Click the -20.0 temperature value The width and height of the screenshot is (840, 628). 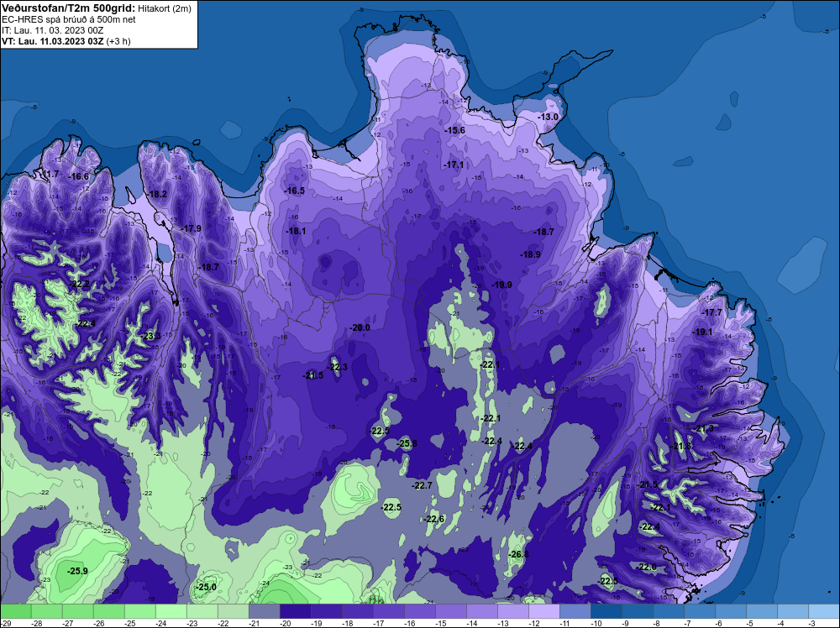pos(360,327)
